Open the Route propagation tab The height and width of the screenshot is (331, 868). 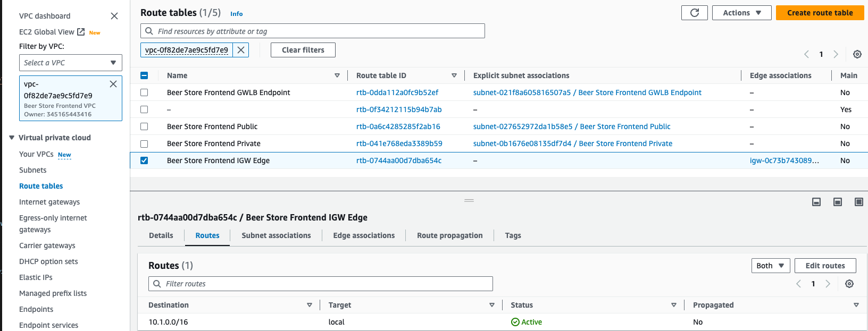click(449, 235)
